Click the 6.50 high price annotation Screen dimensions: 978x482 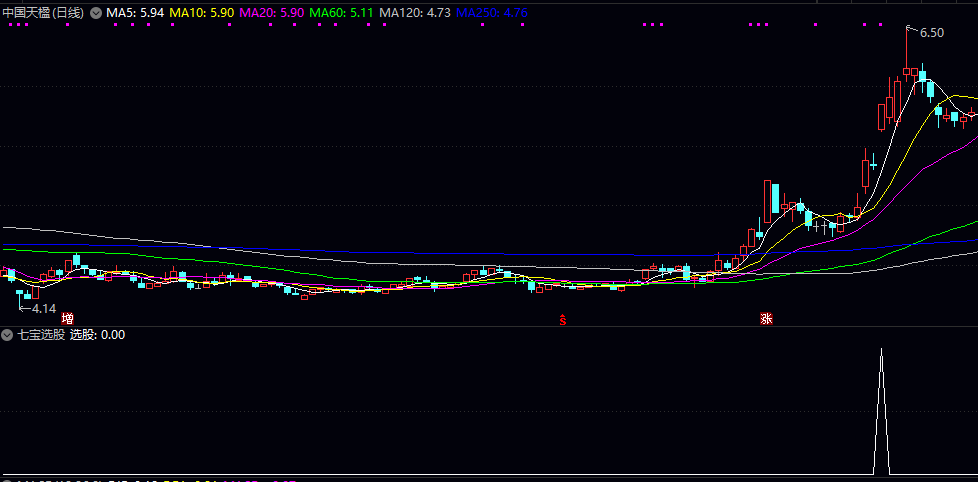coord(930,33)
